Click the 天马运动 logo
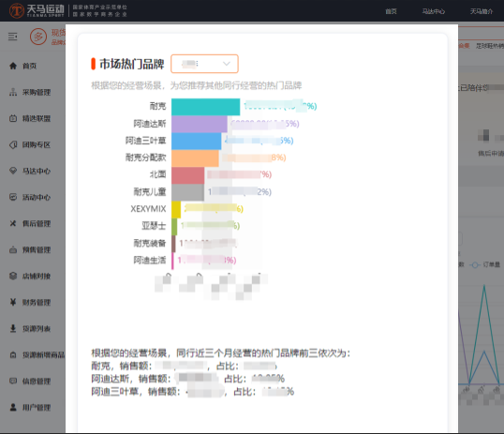Image resolution: width=504 pixels, height=434 pixels. click(x=37, y=10)
